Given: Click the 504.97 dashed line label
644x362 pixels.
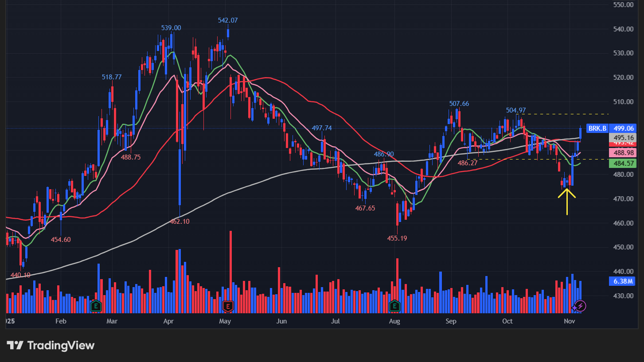Looking at the screenshot, I should coord(516,110).
